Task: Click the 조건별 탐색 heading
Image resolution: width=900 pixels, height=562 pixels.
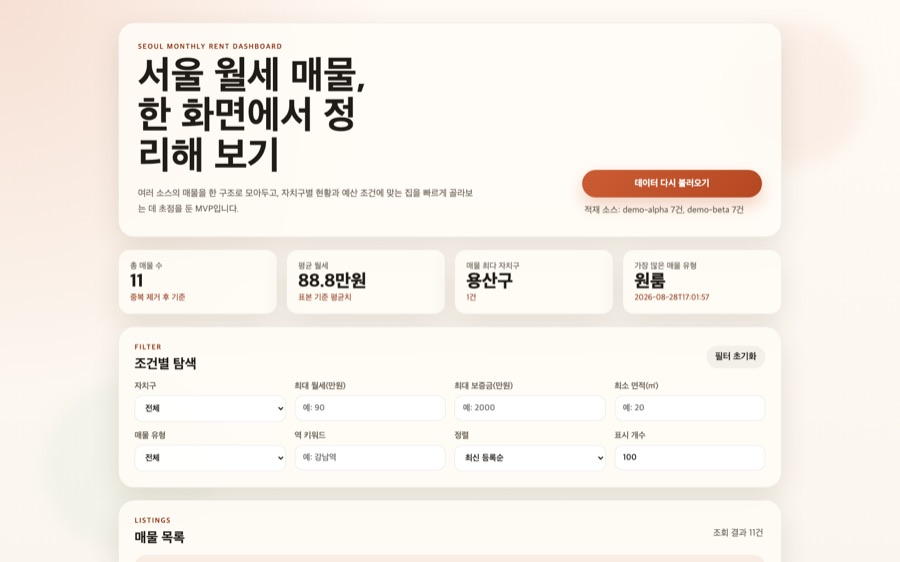Action: point(165,363)
